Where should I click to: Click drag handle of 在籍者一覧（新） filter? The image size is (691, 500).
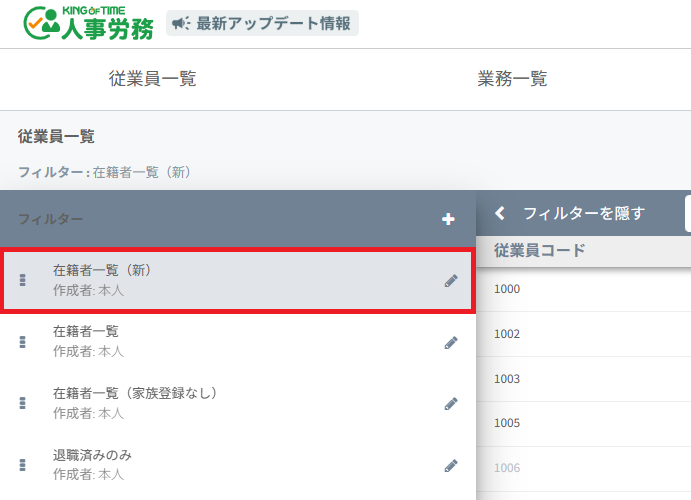coord(22,281)
